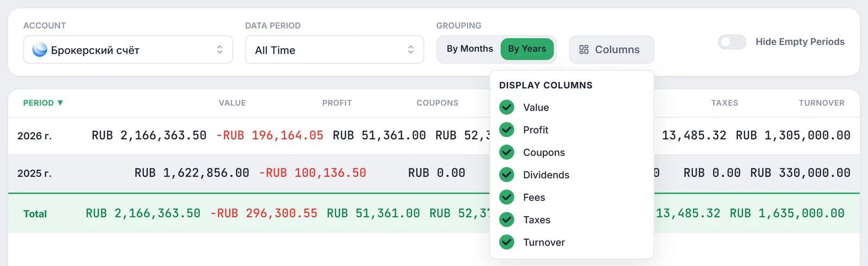Uncheck the Taxes column checkbox
Screen dimensions: 868x266
point(507,220)
